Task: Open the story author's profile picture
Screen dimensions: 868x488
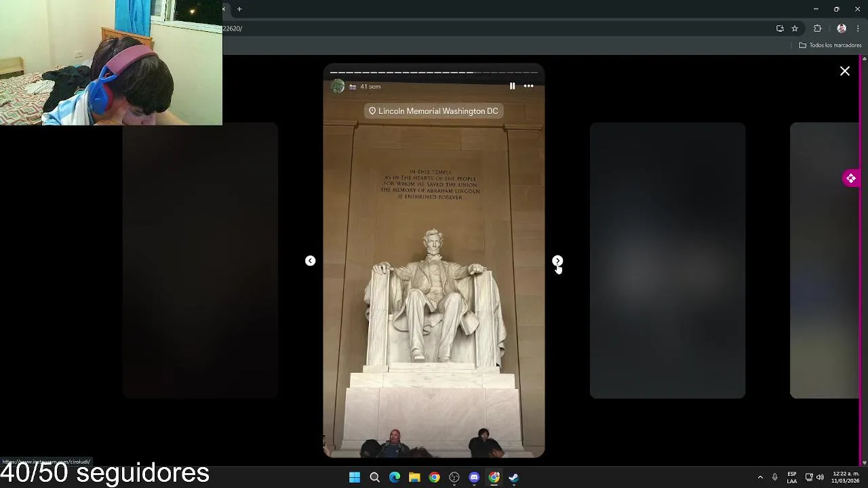Action: click(x=337, y=86)
